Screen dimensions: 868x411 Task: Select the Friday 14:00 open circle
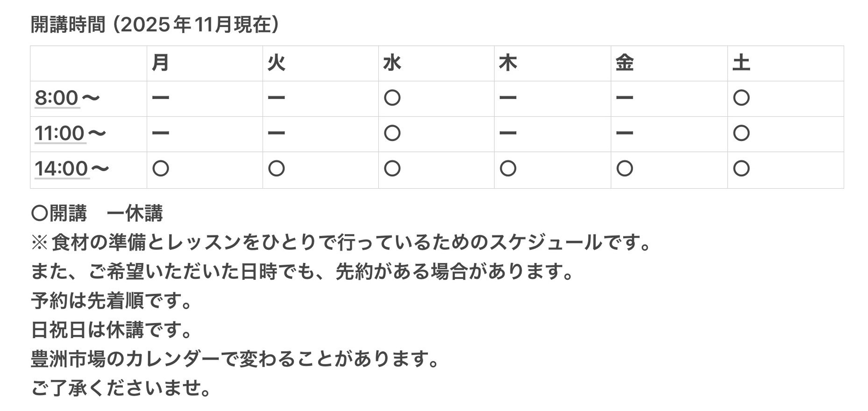[624, 169]
